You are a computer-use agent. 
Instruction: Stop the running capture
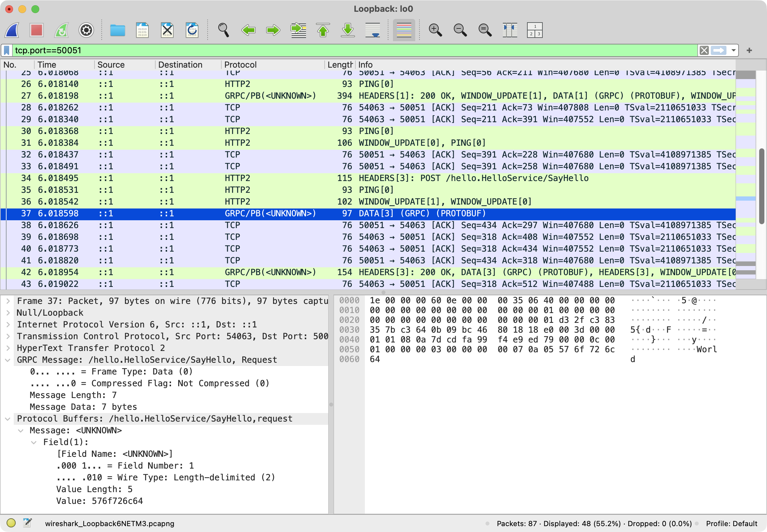coord(37,30)
